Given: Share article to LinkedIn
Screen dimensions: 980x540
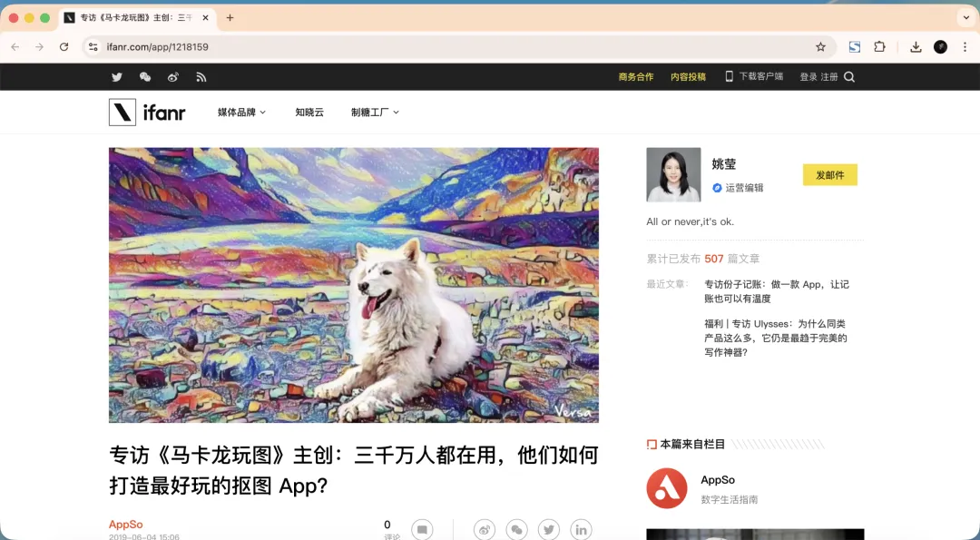Looking at the screenshot, I should 581,529.
